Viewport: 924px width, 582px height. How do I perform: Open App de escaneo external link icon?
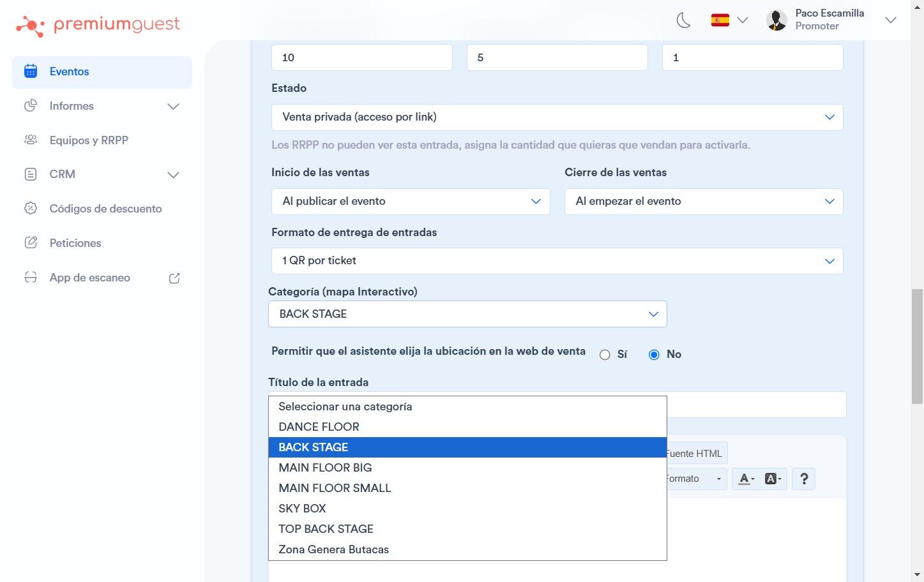tap(174, 278)
